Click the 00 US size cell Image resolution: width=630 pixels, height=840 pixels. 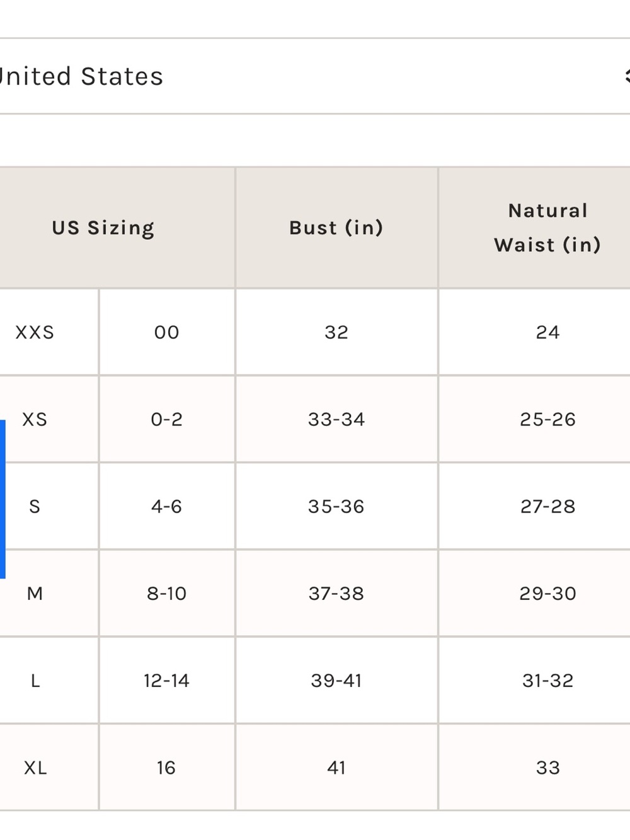coord(167,332)
